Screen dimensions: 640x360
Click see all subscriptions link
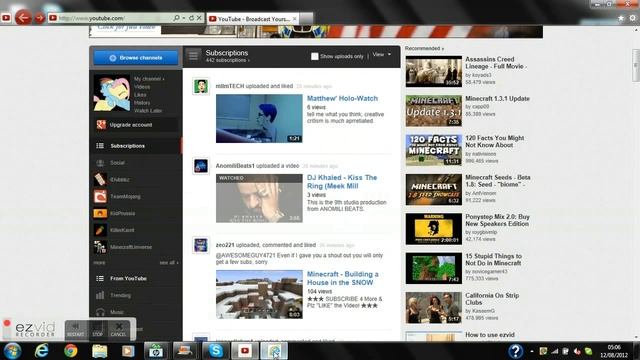(x=169, y=263)
